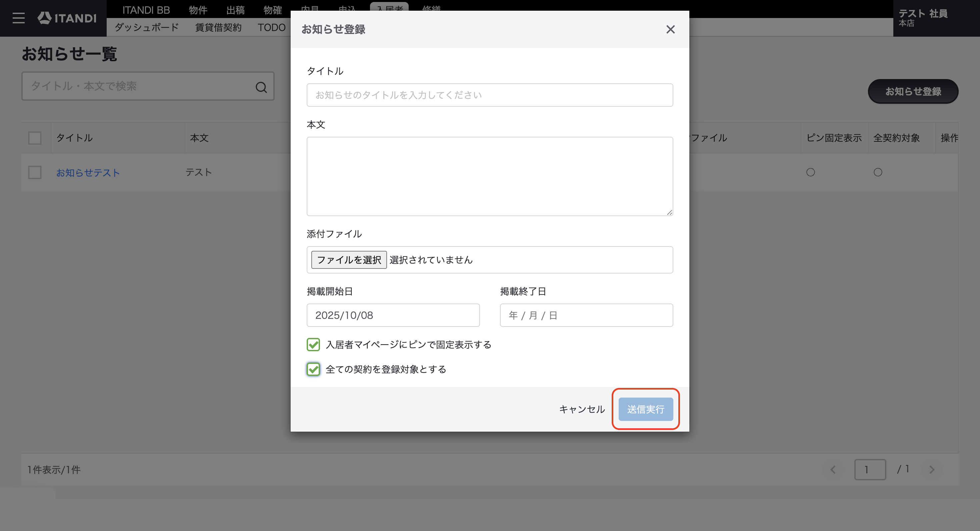The height and width of the screenshot is (531, 980).
Task: Click the お知らせ登録 button on list page
Action: pos(913,91)
